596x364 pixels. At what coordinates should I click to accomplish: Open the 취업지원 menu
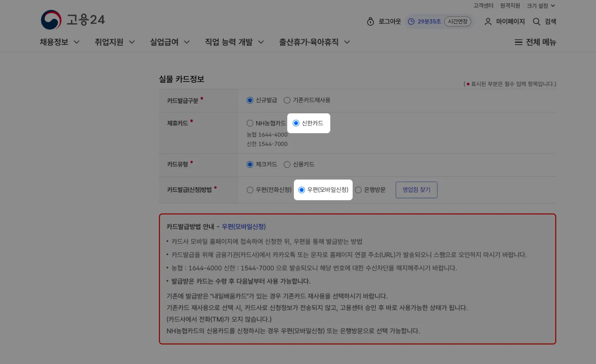tap(109, 42)
